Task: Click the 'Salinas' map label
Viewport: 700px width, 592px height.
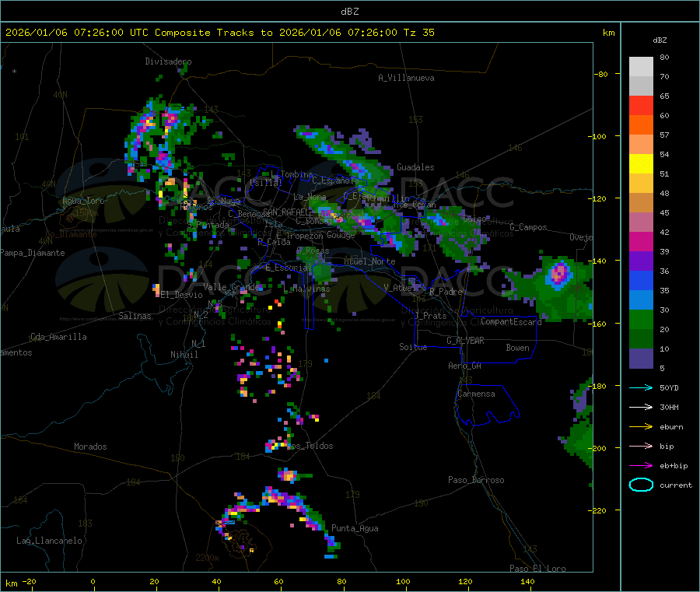Action: point(135,316)
